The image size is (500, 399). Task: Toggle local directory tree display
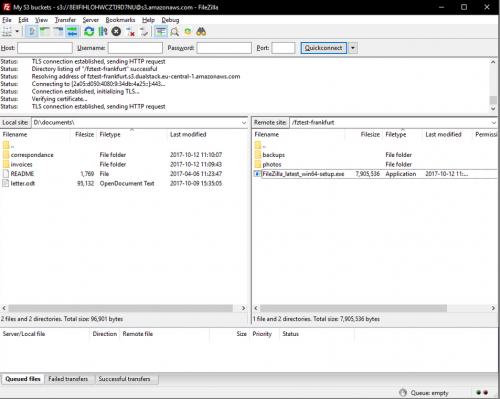click(45, 32)
